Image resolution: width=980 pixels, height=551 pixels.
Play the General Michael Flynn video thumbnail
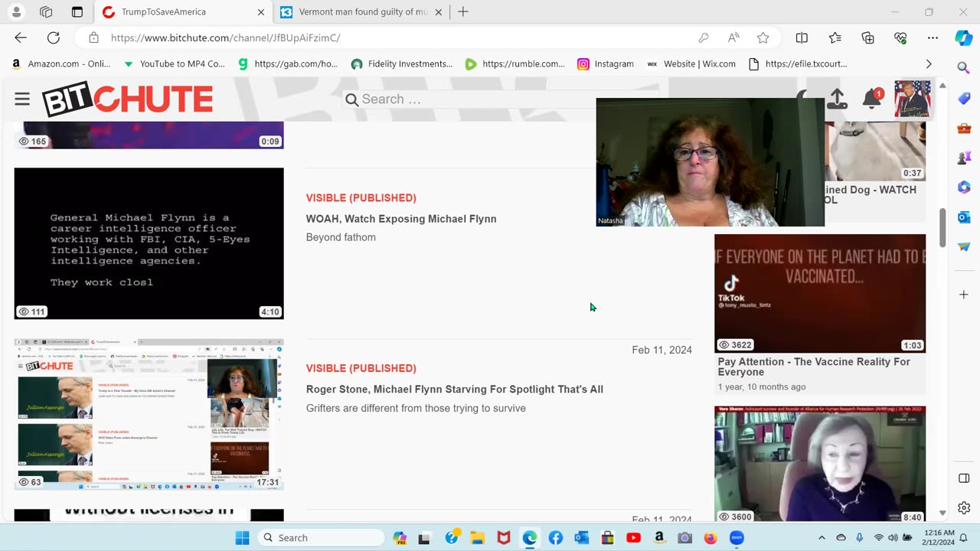click(149, 243)
